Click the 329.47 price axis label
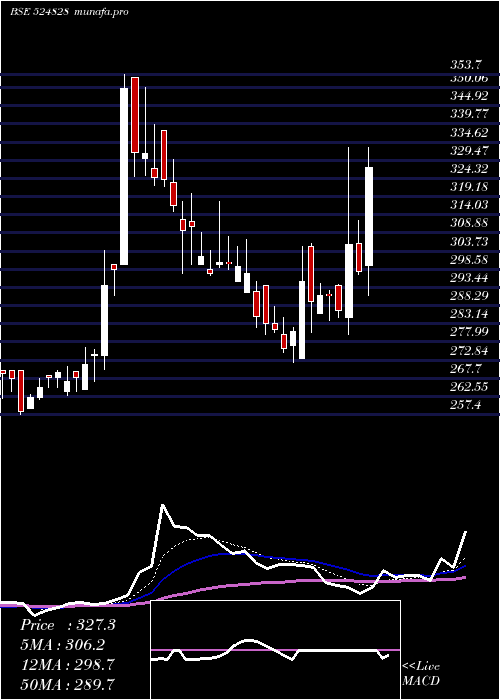Viewport: 500px width, 700px height. [x=469, y=151]
